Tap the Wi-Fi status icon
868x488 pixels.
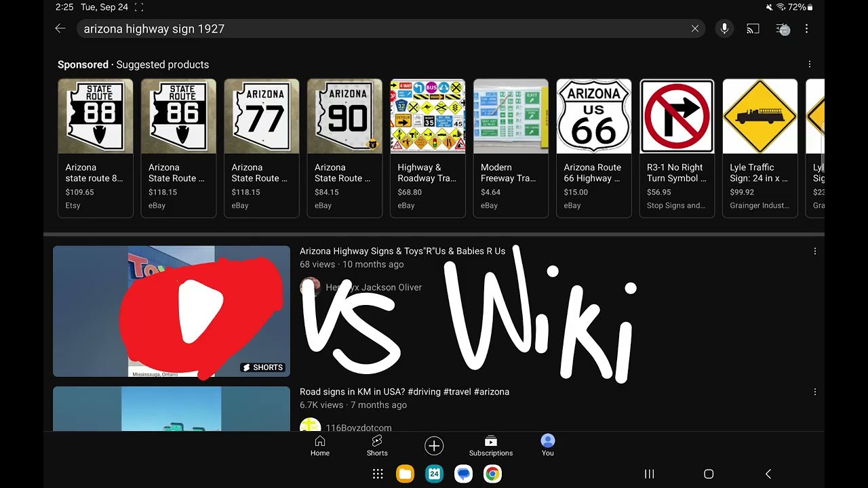coord(780,7)
